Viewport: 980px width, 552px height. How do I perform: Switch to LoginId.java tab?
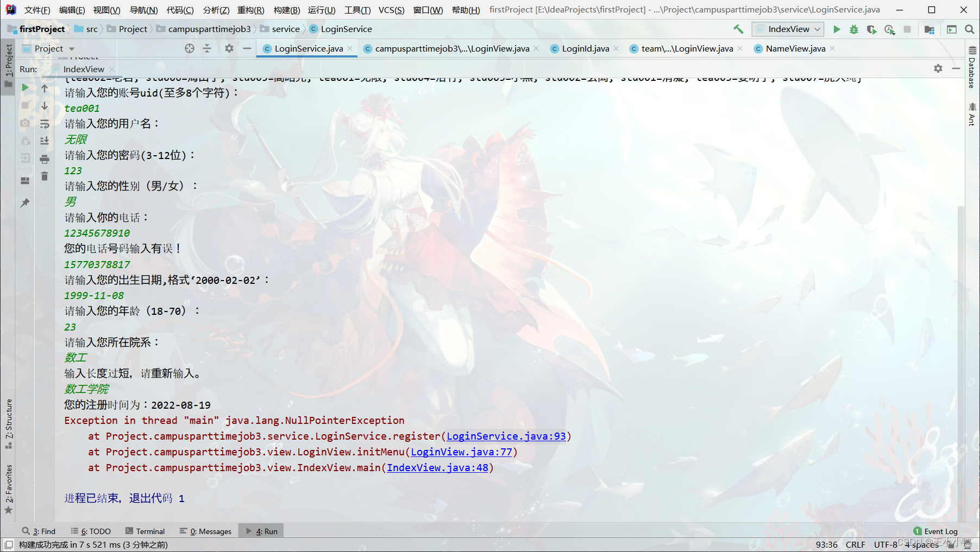(x=586, y=48)
